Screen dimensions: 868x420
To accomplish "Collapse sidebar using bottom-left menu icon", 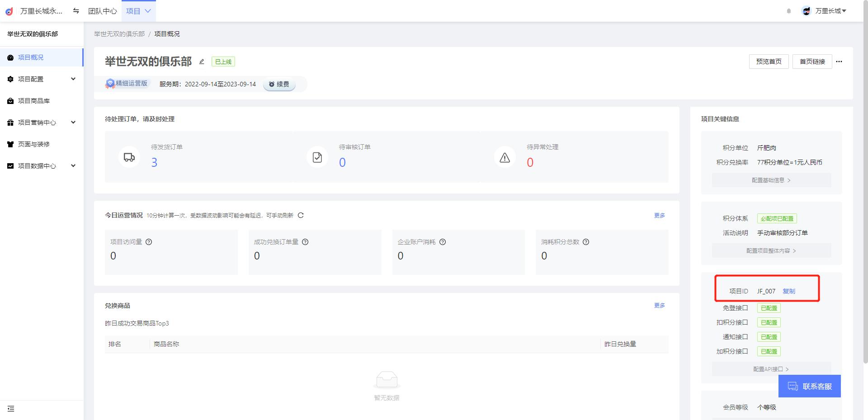I will pos(11,409).
